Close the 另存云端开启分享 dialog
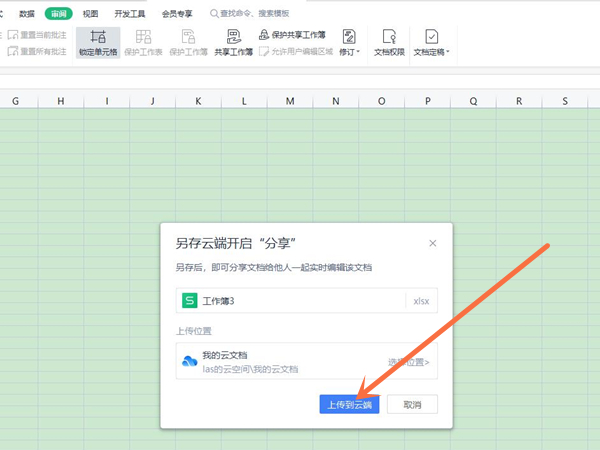This screenshot has height=450, width=600. click(x=432, y=243)
